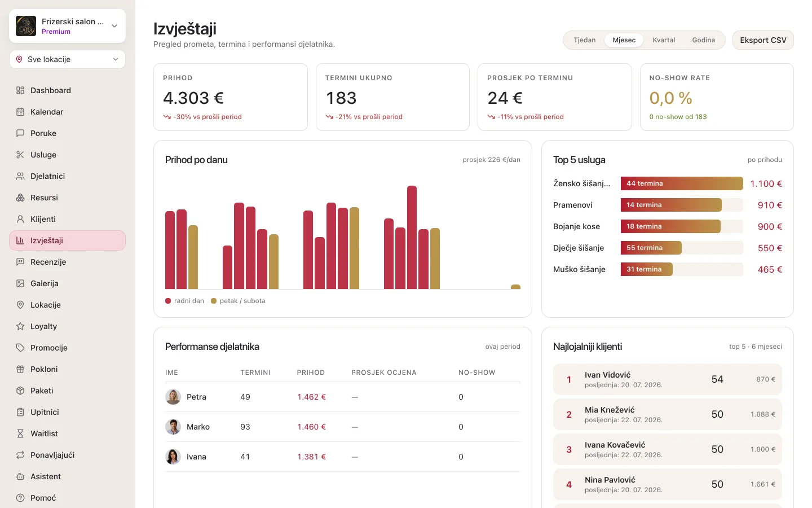The width and height of the screenshot is (812, 508).
Task: Select the Mjesec period tab
Action: [624, 40]
